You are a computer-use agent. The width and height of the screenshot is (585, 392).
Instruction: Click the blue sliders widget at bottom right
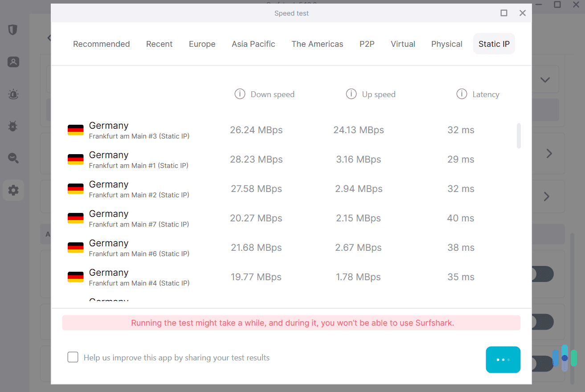point(564,359)
